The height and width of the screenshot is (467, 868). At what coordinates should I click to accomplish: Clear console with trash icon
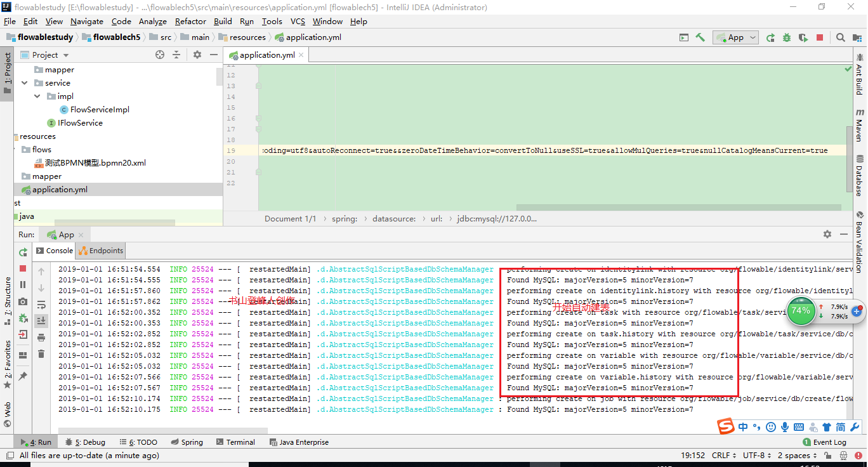41,354
